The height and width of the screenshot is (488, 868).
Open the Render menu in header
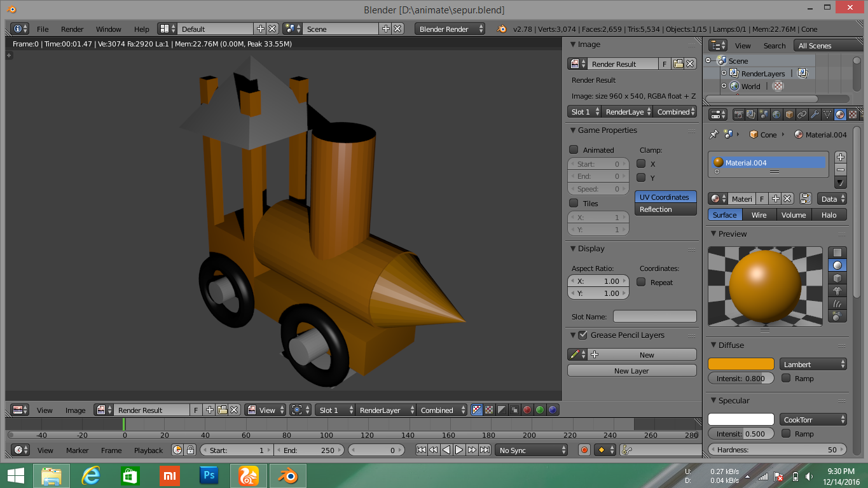72,29
